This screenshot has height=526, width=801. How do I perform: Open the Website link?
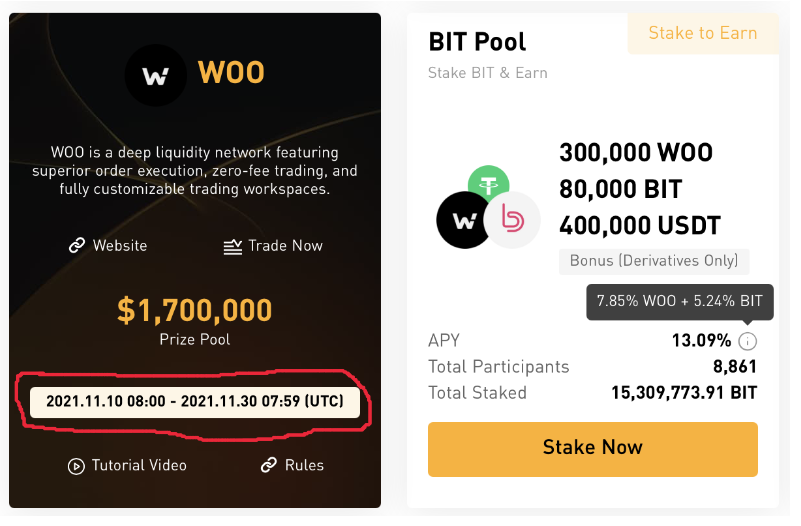point(119,245)
